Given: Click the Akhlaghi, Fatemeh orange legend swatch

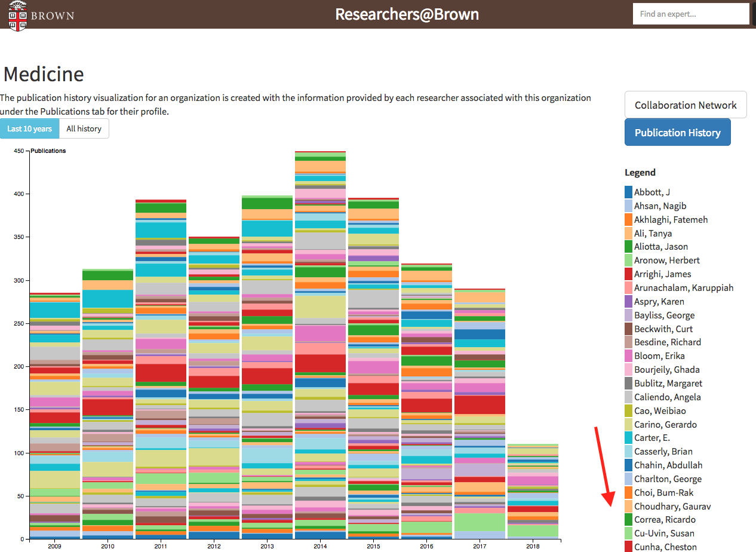Looking at the screenshot, I should click(x=628, y=220).
